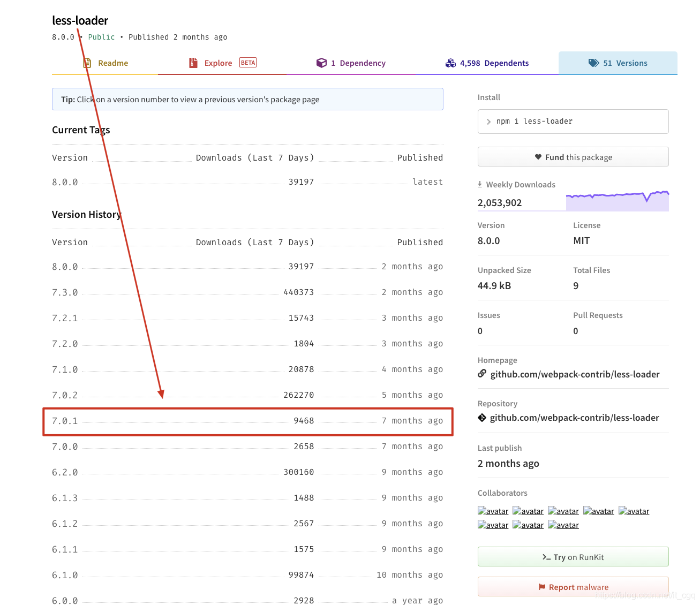Click the green Public label
This screenshot has height=605, width=700.
101,37
